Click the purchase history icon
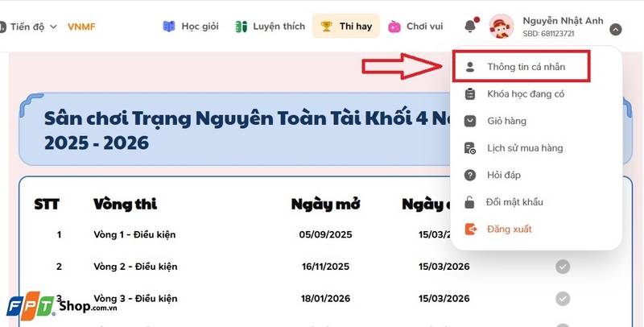The image size is (644, 327). coord(470,148)
